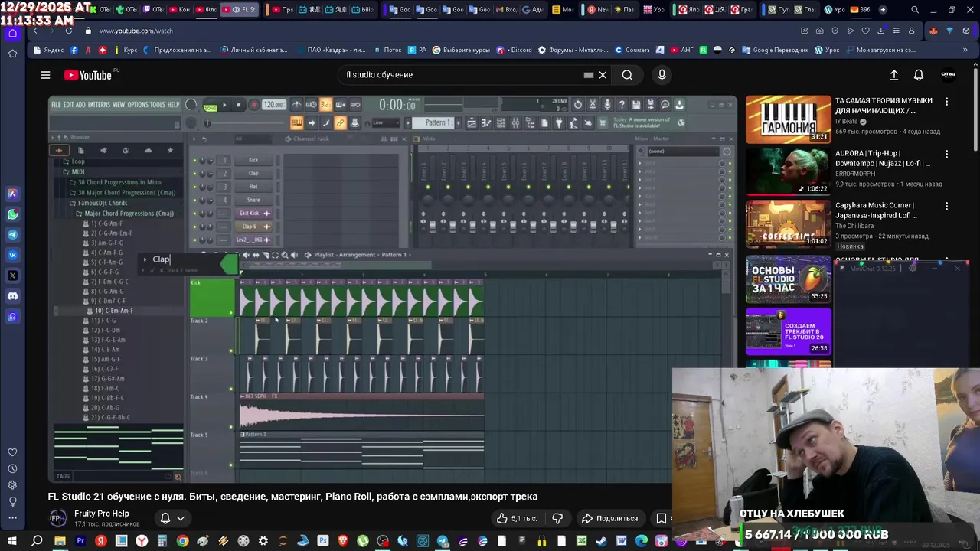Open the PATTERNS menu in FL Studio
This screenshot has height=551, width=980.
[x=99, y=104]
